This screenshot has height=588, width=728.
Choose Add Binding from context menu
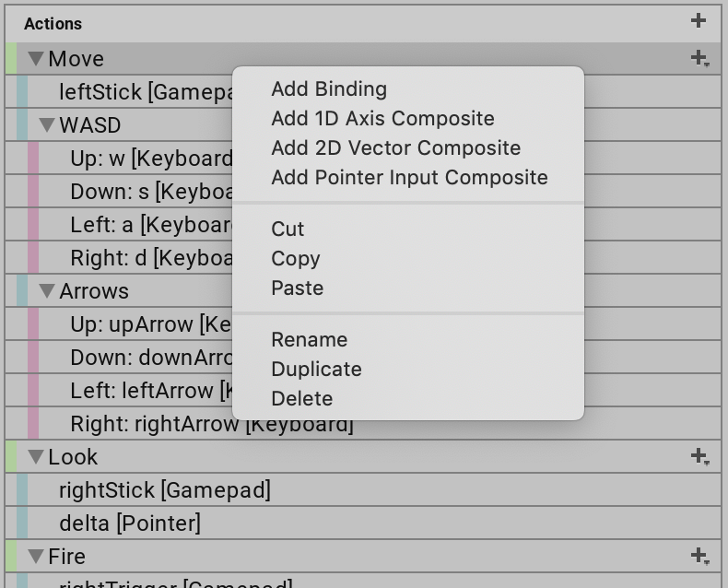click(x=329, y=89)
